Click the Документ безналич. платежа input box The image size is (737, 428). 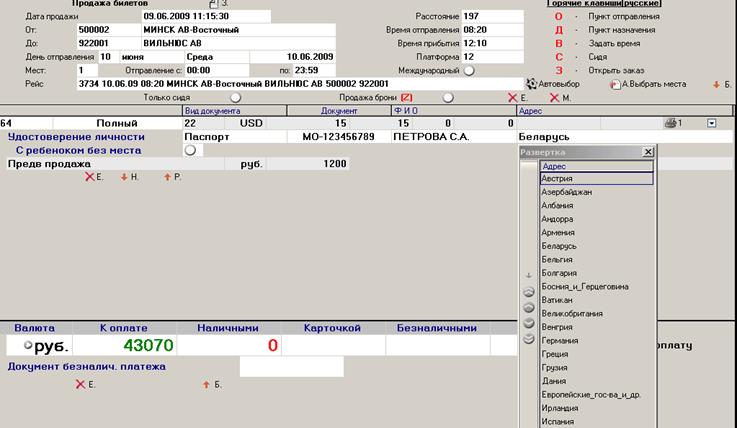tap(291, 366)
